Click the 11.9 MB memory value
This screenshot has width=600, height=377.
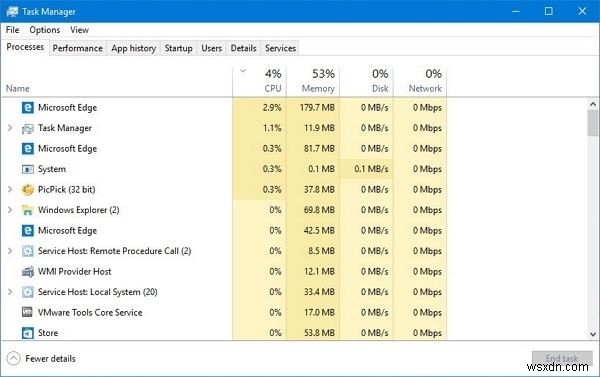pos(319,128)
